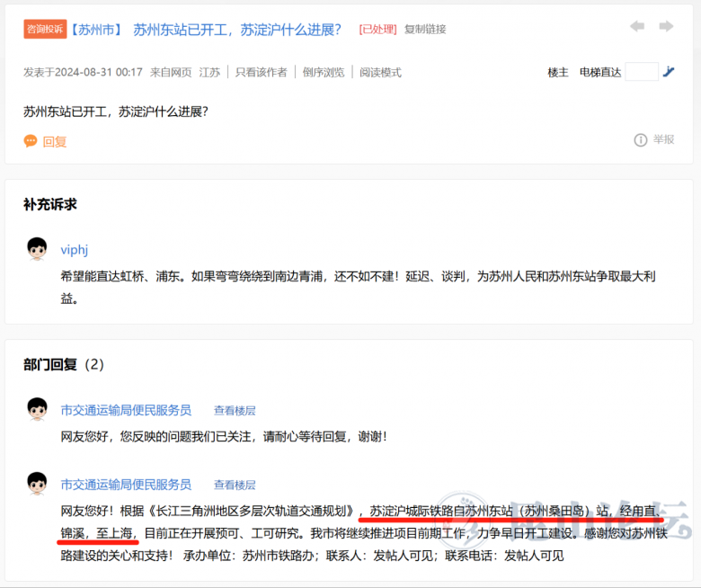This screenshot has height=588, width=701.
Task: Click the previous thread left arrow
Action: click(x=637, y=27)
